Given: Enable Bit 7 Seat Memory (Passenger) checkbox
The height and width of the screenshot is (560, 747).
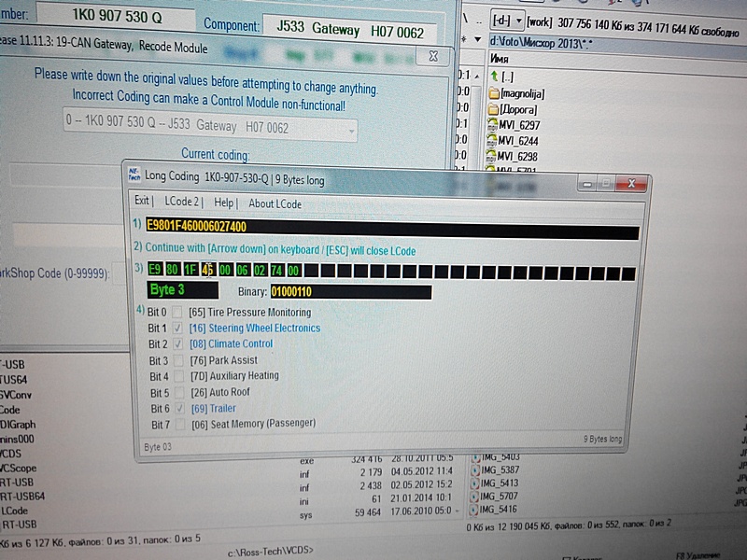Looking at the screenshot, I should point(180,425).
